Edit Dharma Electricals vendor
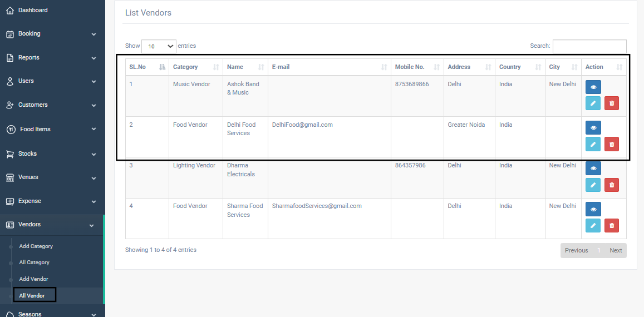The width and height of the screenshot is (644, 317). tap(593, 185)
